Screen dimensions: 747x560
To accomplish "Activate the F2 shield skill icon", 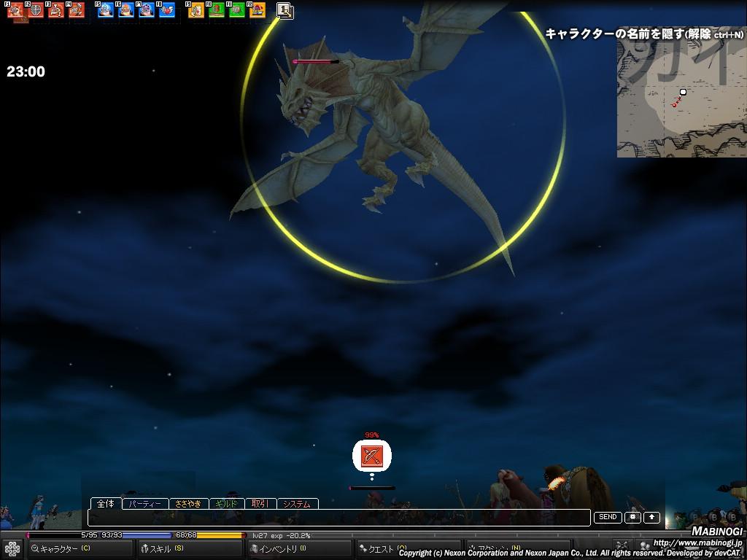I will pyautogui.click(x=36, y=10).
